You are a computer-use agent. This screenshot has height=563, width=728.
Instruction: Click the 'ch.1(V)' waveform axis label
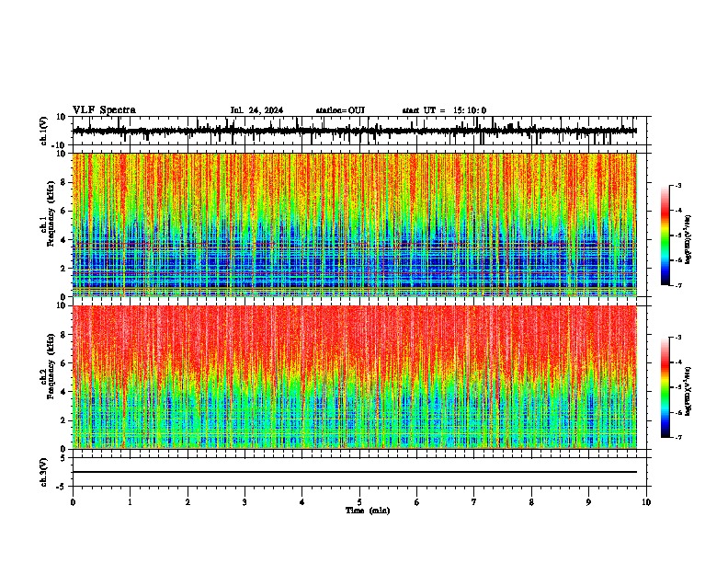(44, 131)
